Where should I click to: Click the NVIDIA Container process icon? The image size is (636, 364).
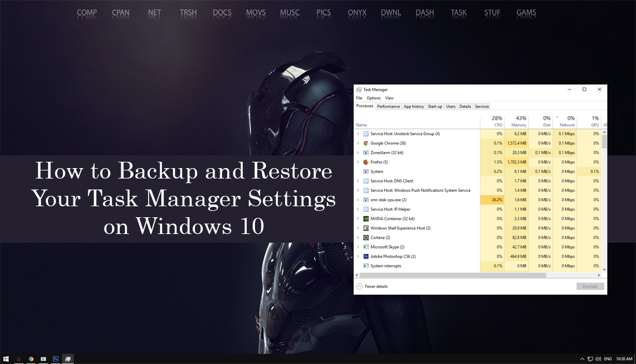click(x=366, y=219)
